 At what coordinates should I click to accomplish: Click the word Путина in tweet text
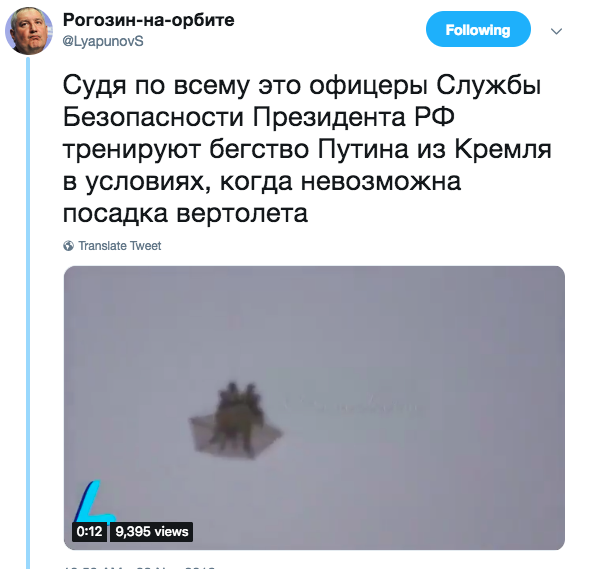(363, 149)
